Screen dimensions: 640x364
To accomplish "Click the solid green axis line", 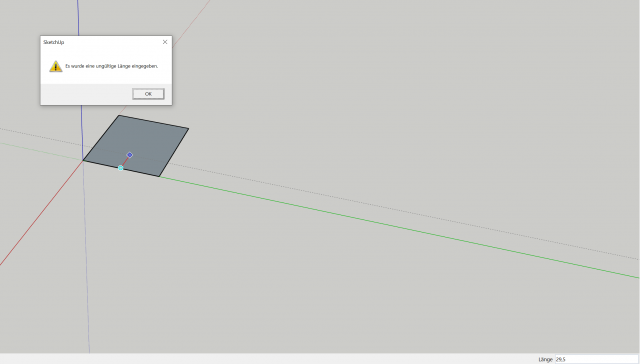I will pos(400,228).
